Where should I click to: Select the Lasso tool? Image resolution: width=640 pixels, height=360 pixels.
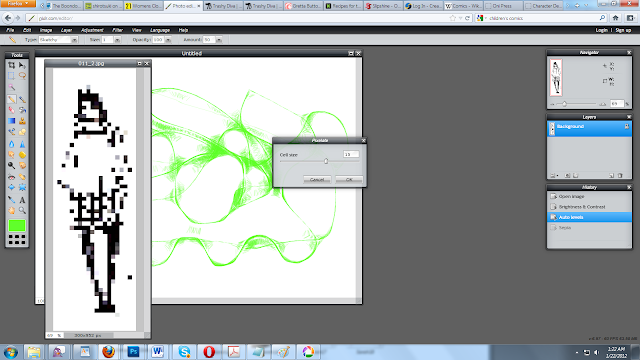click(x=22, y=76)
